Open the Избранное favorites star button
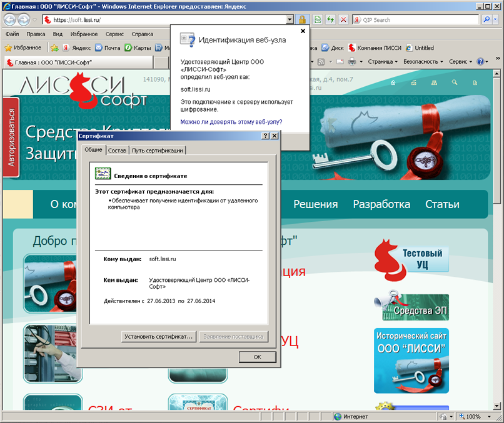This screenshot has height=423, width=504. click(23, 47)
